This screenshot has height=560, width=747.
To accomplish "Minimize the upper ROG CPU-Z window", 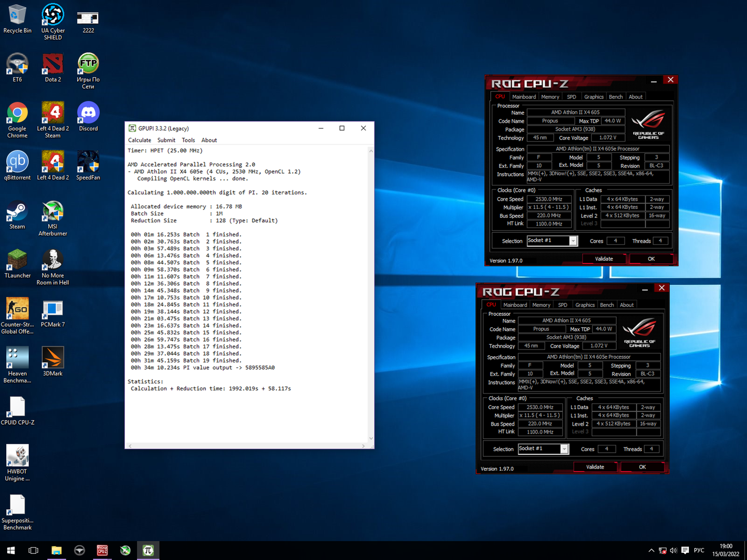I will (654, 80).
